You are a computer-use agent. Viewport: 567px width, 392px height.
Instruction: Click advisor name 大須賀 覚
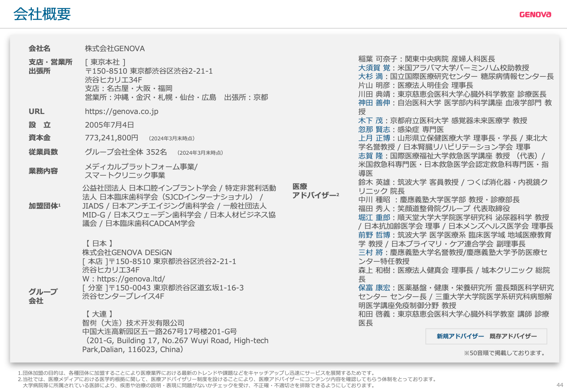pyautogui.click(x=374, y=68)
